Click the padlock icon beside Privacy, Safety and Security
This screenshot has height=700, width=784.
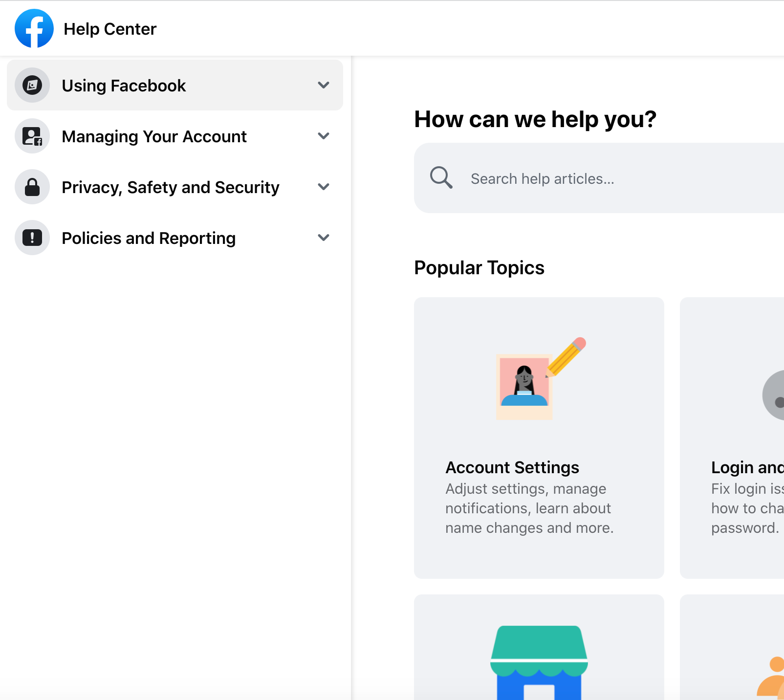[x=32, y=187]
